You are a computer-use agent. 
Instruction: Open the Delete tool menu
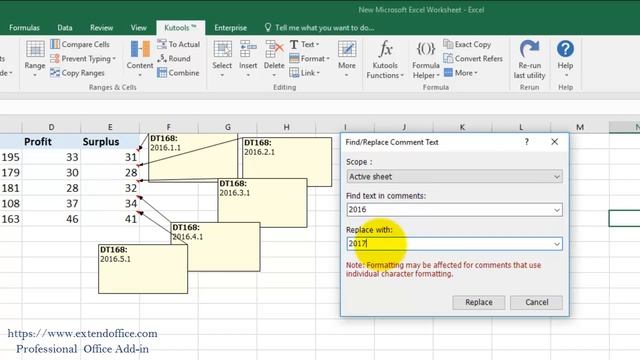[274, 59]
